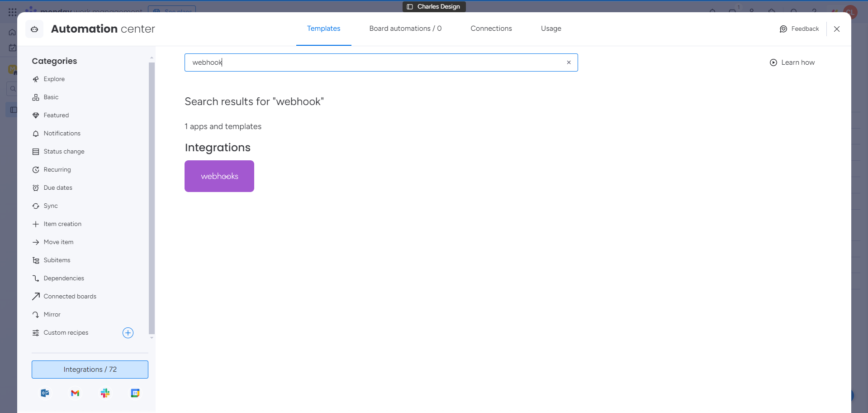Select the Connected boards category

[x=70, y=296]
